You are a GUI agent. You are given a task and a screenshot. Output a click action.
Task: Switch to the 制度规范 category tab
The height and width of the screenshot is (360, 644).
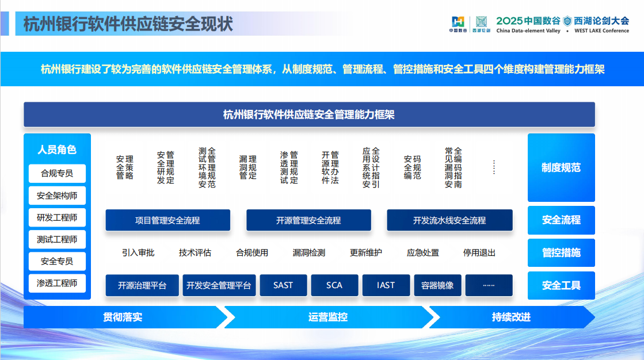click(x=561, y=168)
